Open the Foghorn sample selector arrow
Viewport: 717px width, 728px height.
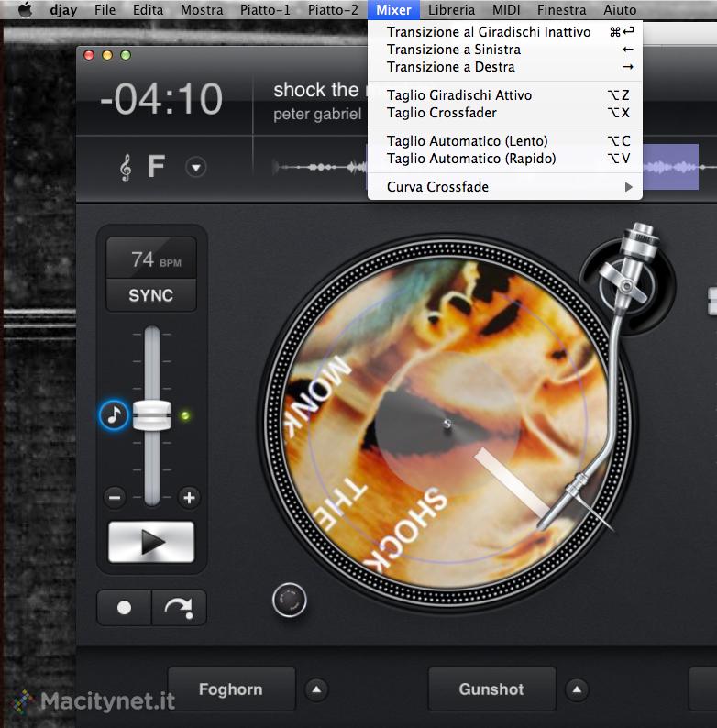[x=316, y=689]
